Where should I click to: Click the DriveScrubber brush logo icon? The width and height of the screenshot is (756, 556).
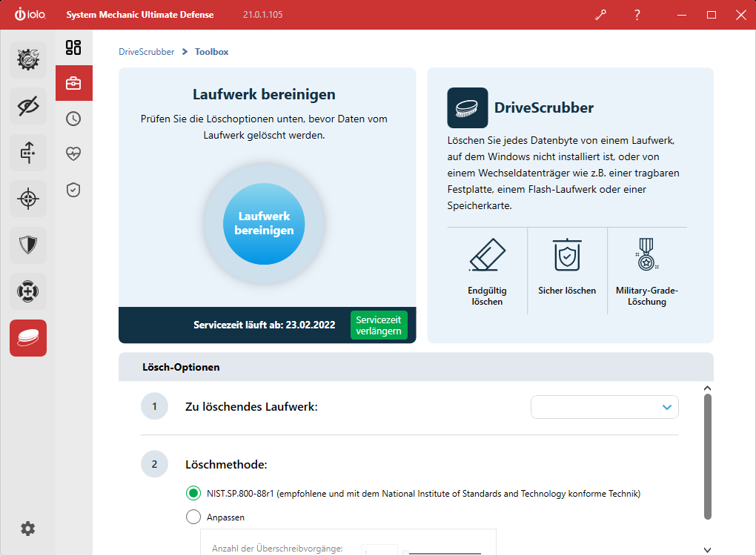click(x=467, y=107)
